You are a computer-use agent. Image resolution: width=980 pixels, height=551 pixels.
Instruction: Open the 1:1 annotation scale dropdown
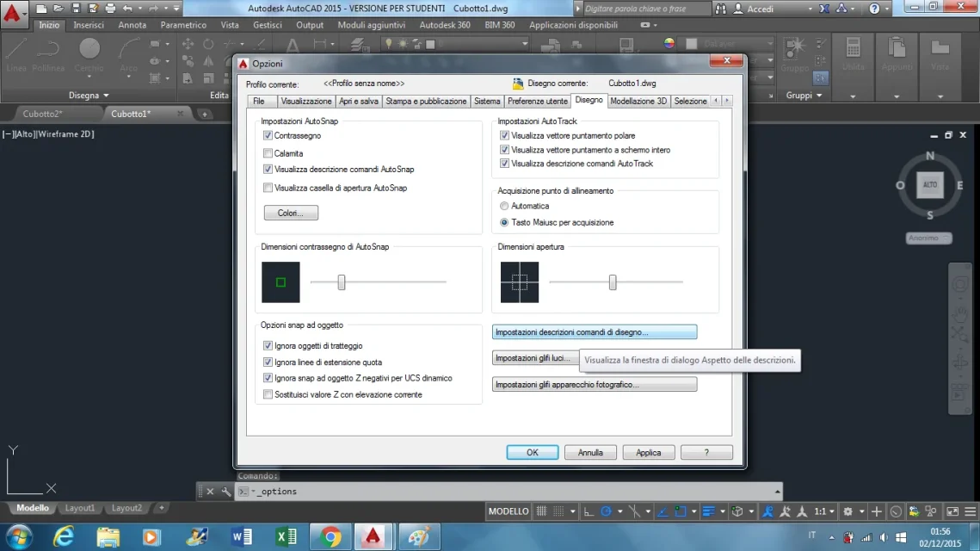coord(824,511)
